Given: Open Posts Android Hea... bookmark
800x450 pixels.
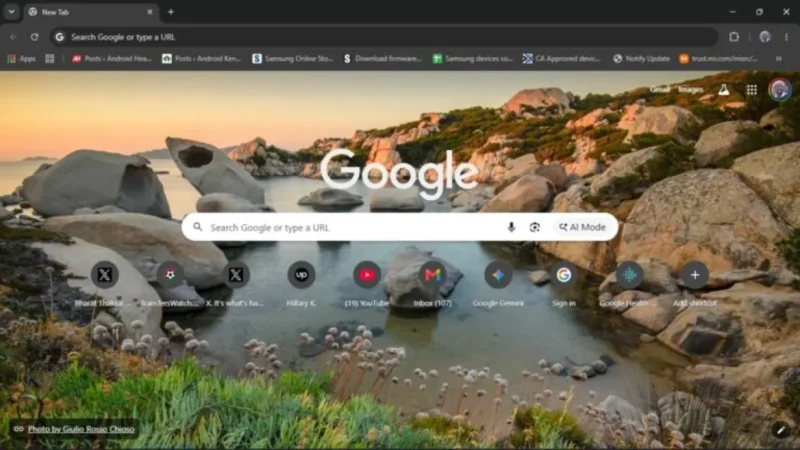Looking at the screenshot, I should 112,59.
